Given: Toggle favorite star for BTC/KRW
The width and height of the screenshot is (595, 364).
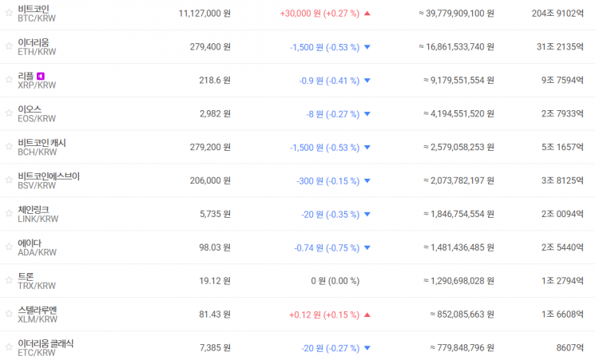Looking at the screenshot, I should click(9, 13).
